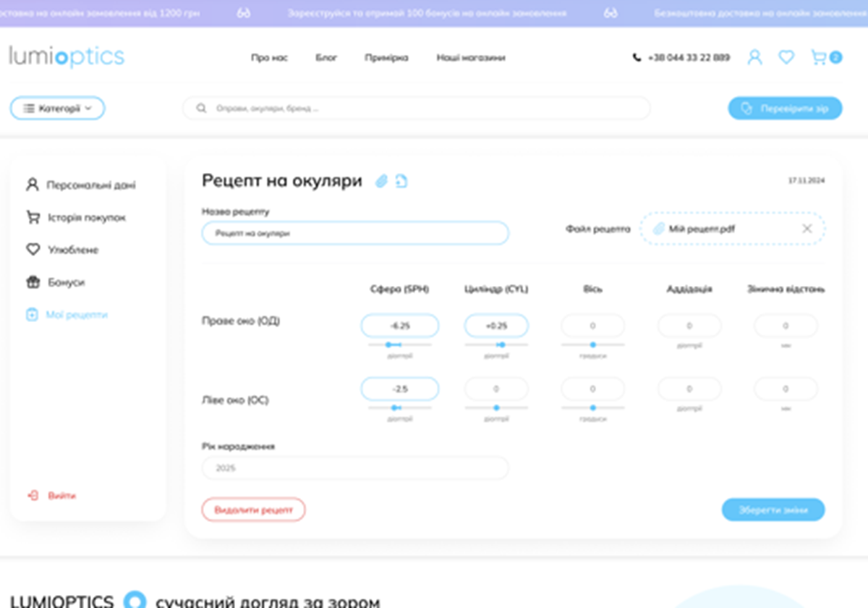This screenshot has height=608, width=868.
Task: Click phone number +38 044 33 22 889
Action: (x=689, y=58)
